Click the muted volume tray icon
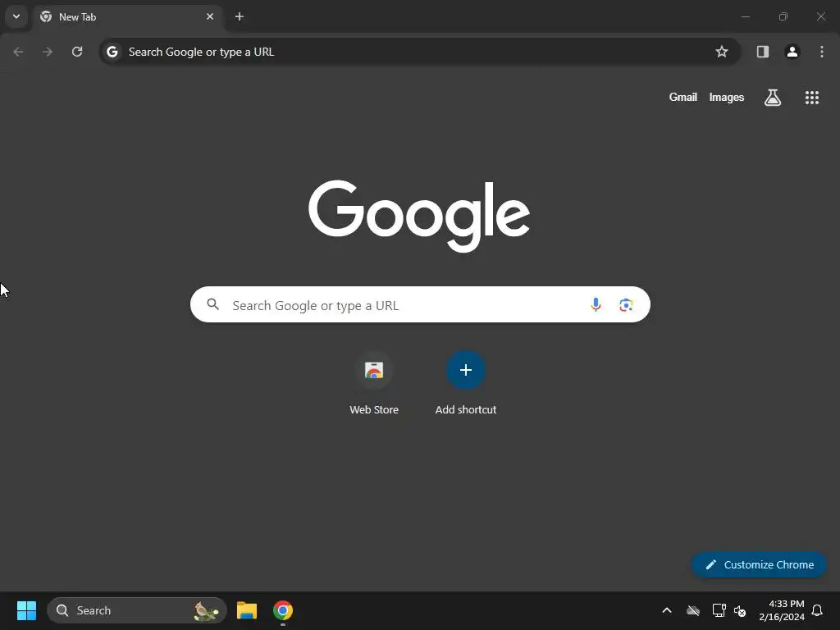This screenshot has width=840, height=630. click(x=740, y=610)
